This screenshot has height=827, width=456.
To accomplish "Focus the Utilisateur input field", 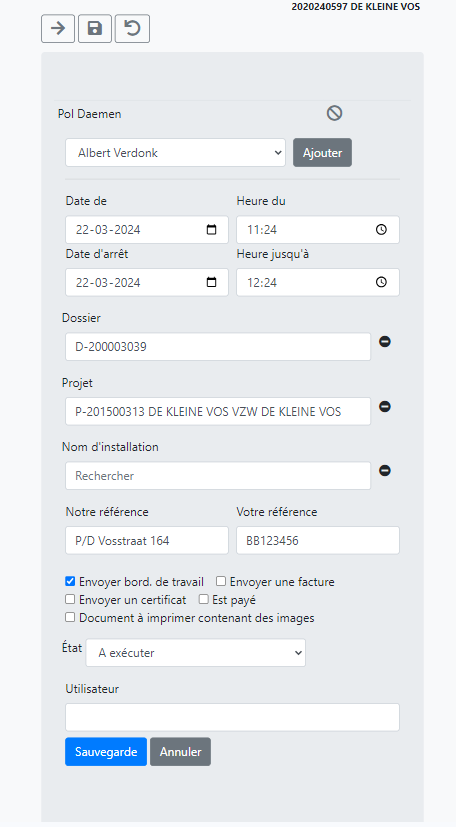I will [x=232, y=717].
